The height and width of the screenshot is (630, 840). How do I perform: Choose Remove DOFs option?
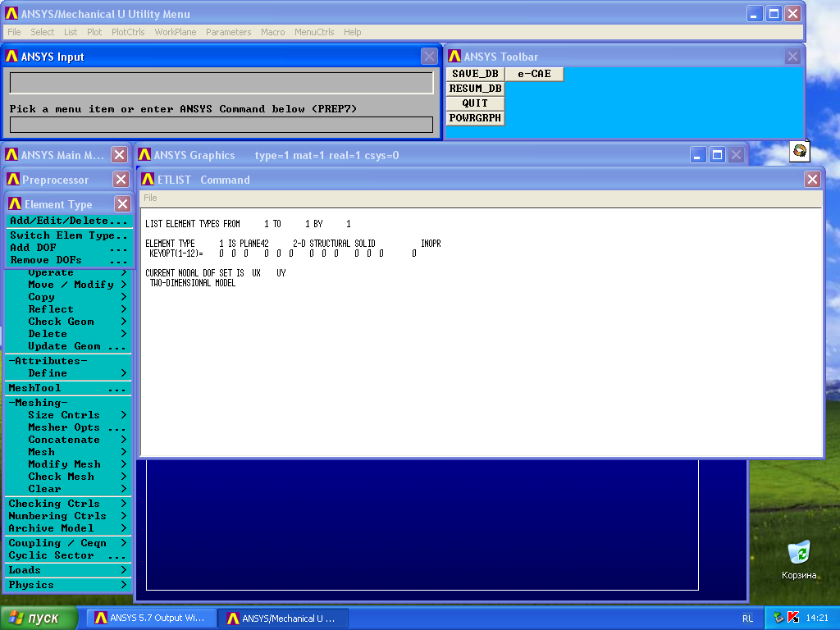69,260
